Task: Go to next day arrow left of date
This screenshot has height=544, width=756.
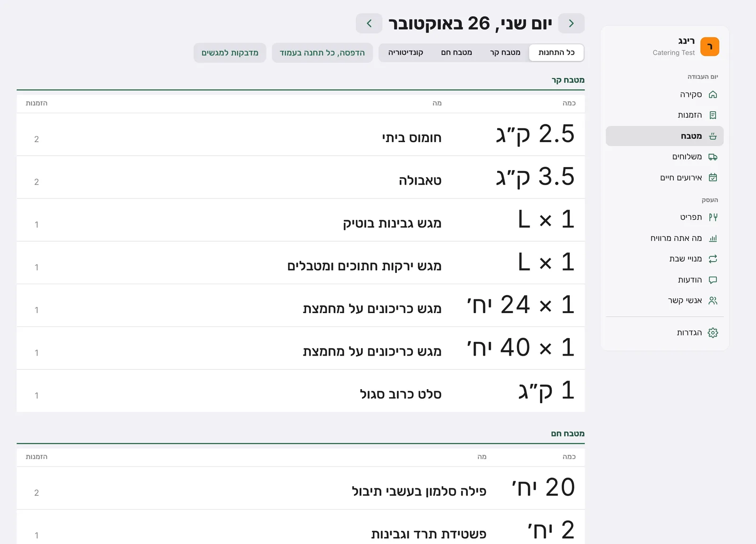Action: (369, 23)
